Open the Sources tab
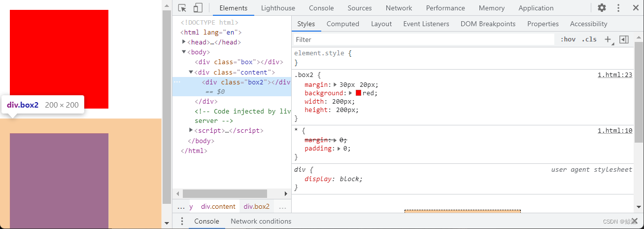644x229 pixels. coord(360,8)
